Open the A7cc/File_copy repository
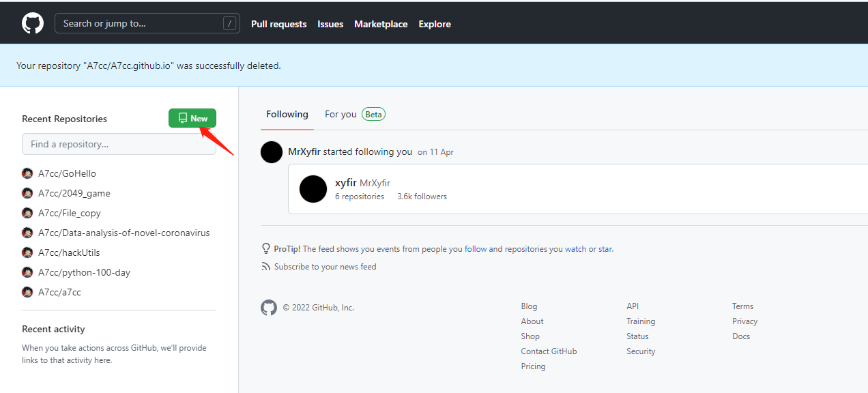 pyautogui.click(x=70, y=213)
